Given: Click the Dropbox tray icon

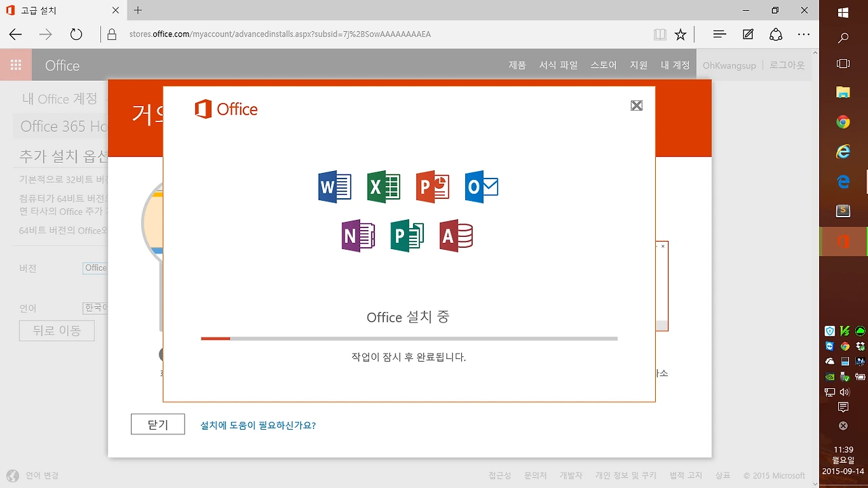Looking at the screenshot, I should (861, 347).
